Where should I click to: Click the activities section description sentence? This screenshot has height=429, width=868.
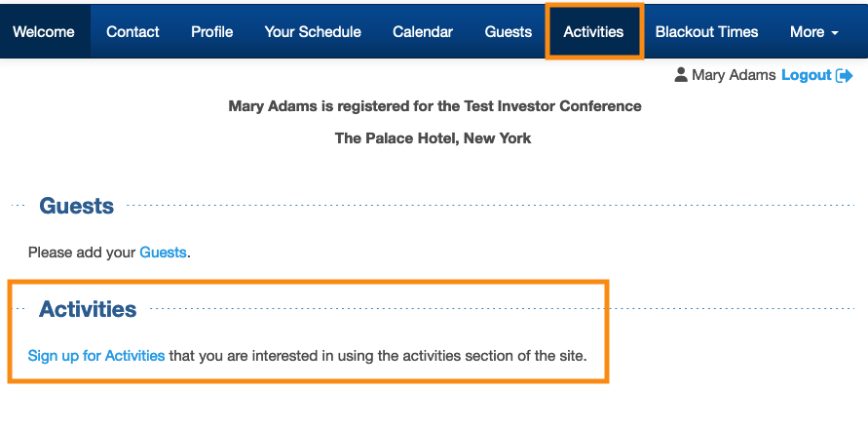pyautogui.click(x=378, y=356)
